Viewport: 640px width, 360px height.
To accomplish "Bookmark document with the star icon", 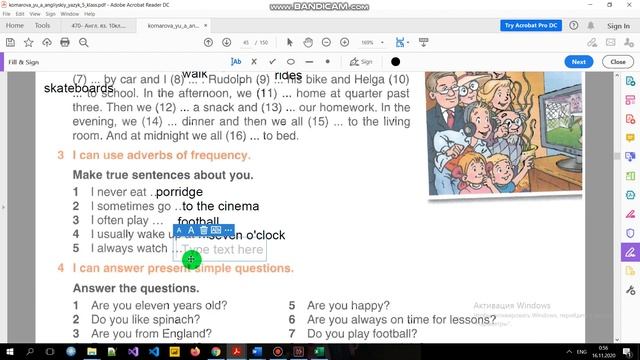I will [x=29, y=42].
